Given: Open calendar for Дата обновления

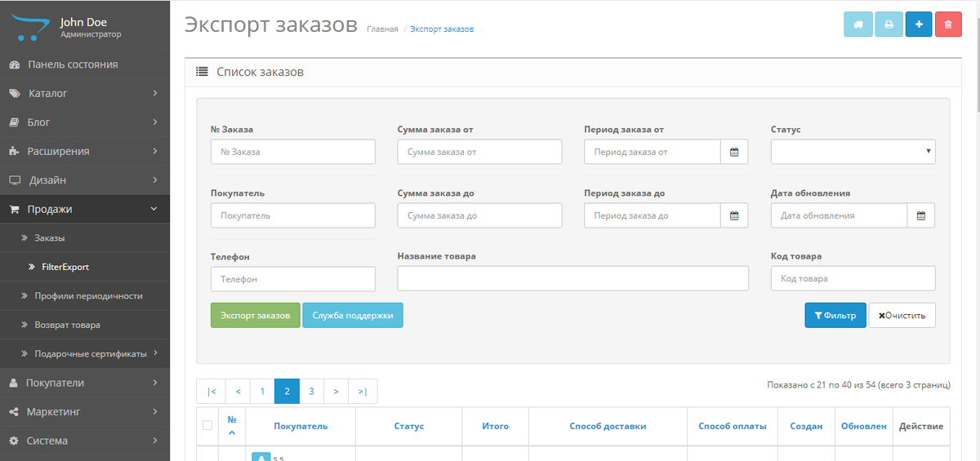Looking at the screenshot, I should point(921,215).
